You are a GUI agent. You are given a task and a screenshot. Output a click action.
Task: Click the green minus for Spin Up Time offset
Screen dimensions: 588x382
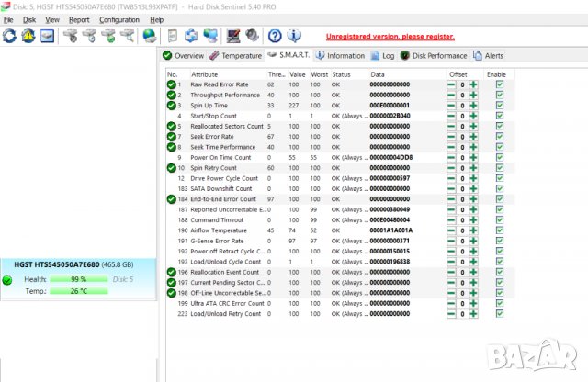pyautogui.click(x=451, y=106)
